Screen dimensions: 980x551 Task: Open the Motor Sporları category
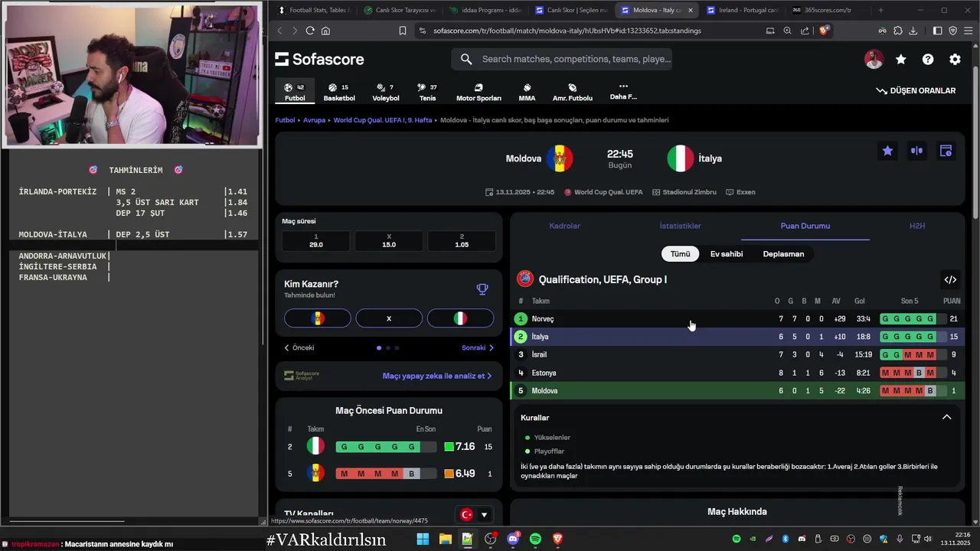point(479,92)
